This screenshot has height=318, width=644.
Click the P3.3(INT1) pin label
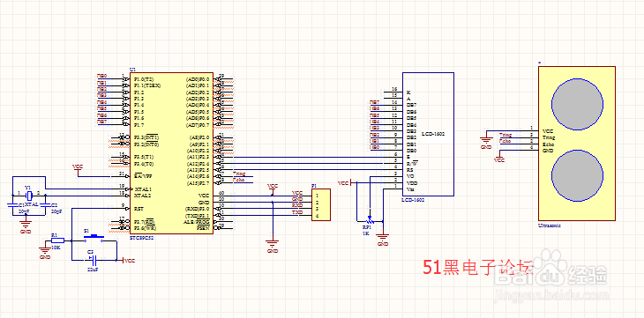[146, 137]
